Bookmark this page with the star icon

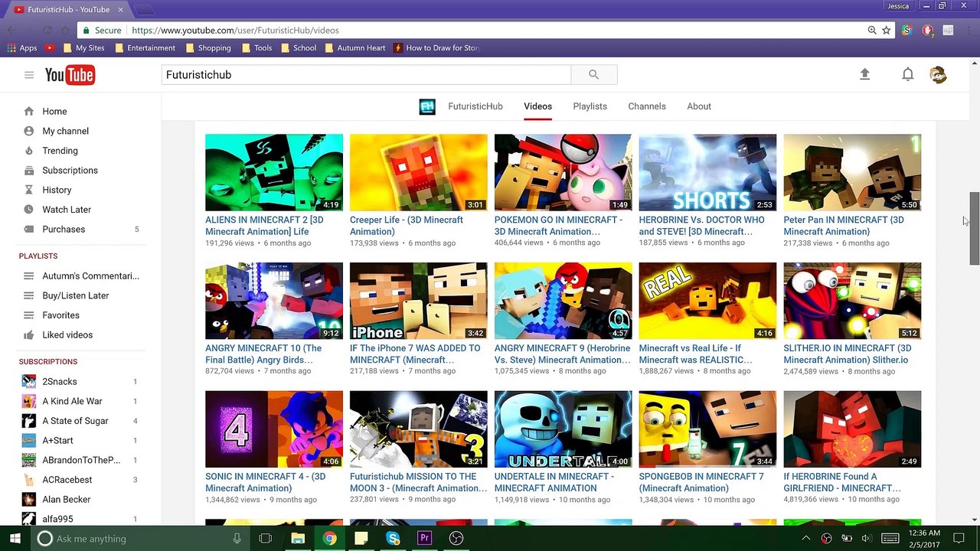pyautogui.click(x=887, y=31)
